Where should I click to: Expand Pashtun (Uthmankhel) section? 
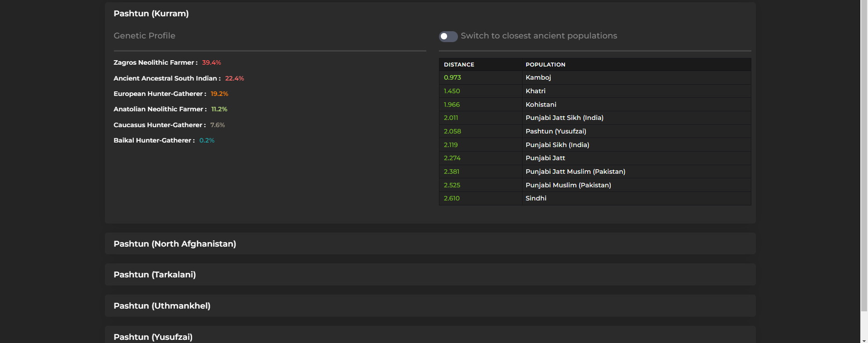(x=430, y=306)
